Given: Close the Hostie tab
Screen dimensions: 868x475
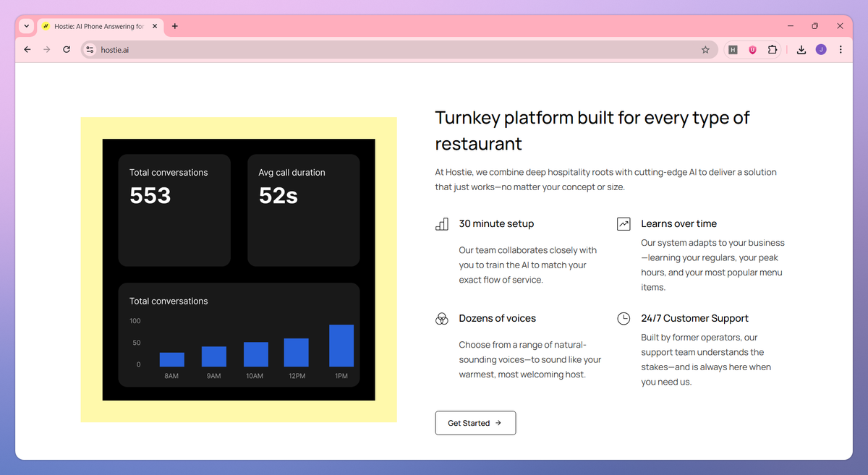Looking at the screenshot, I should pos(155,26).
